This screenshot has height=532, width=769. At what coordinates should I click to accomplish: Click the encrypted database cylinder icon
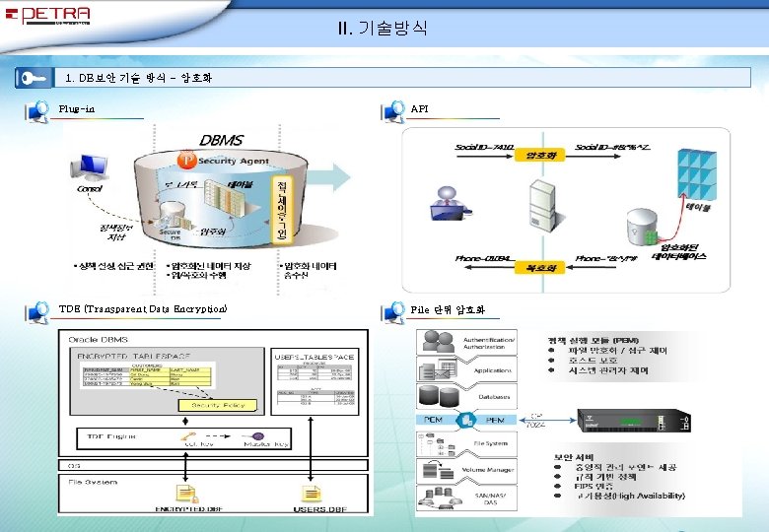coord(642,227)
